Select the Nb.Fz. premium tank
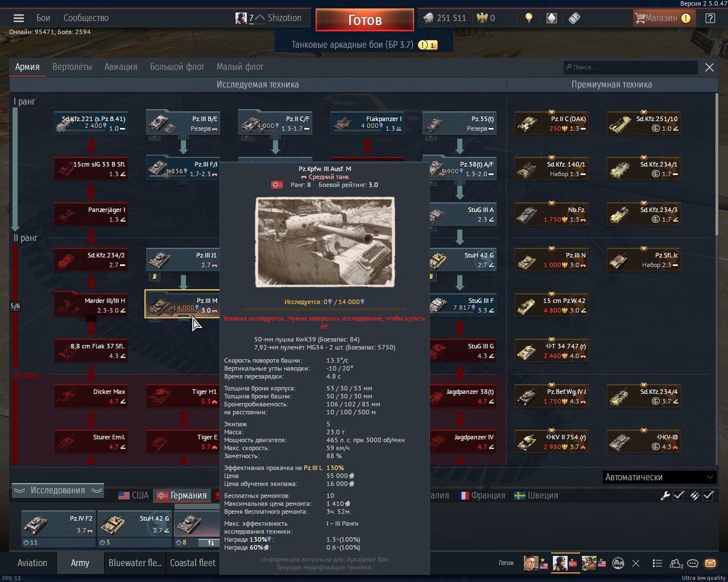The height and width of the screenshot is (582, 728). (x=551, y=214)
